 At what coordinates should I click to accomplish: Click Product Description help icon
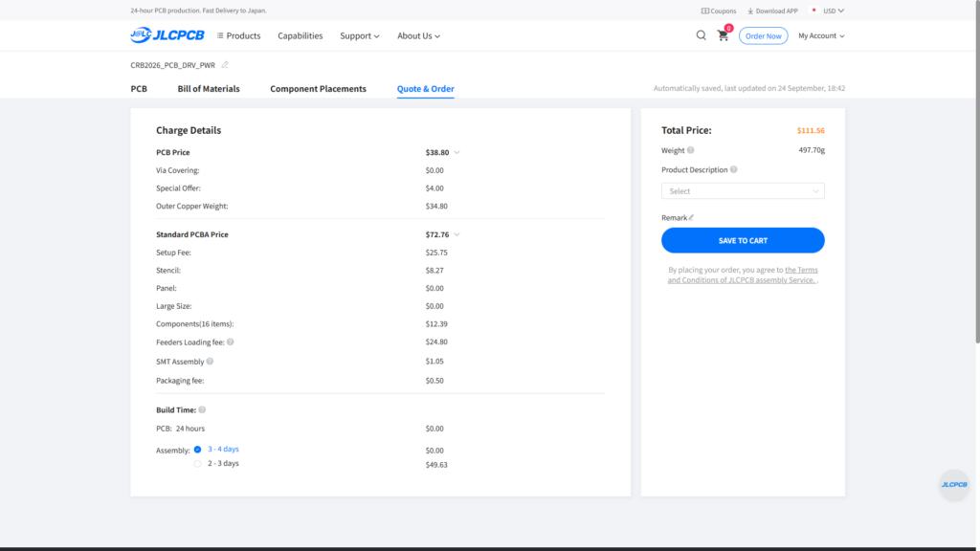pyautogui.click(x=734, y=169)
